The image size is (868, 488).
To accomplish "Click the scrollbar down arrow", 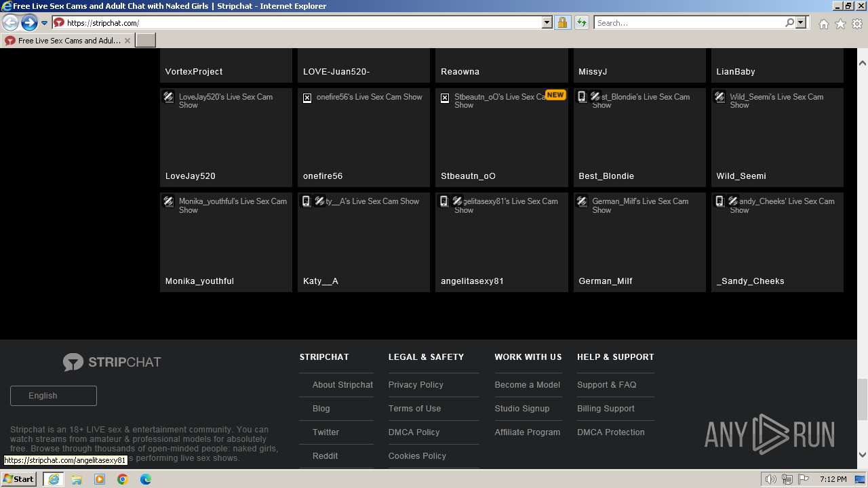I will [863, 455].
